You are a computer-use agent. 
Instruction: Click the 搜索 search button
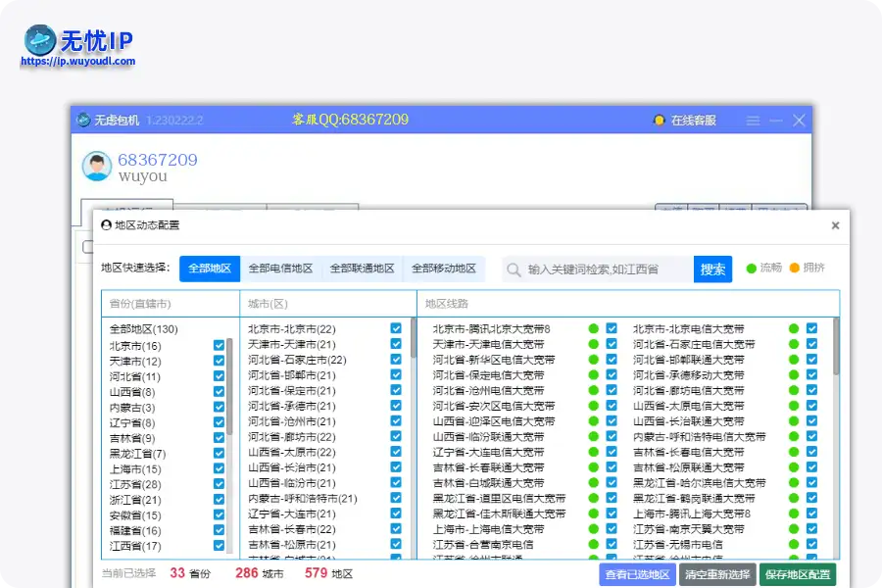[712, 269]
